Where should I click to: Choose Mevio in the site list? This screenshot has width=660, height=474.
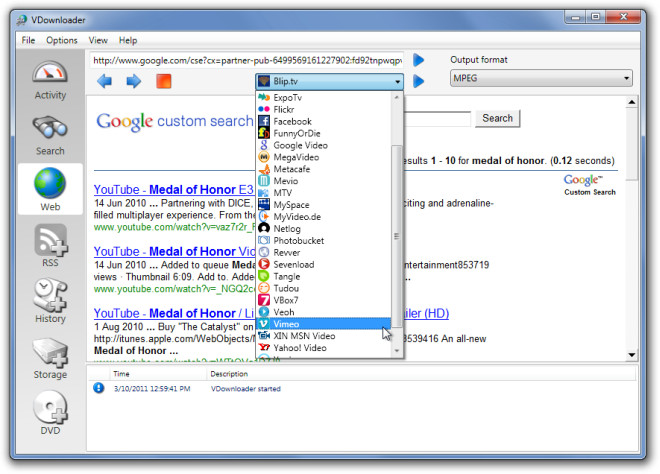coord(324,181)
